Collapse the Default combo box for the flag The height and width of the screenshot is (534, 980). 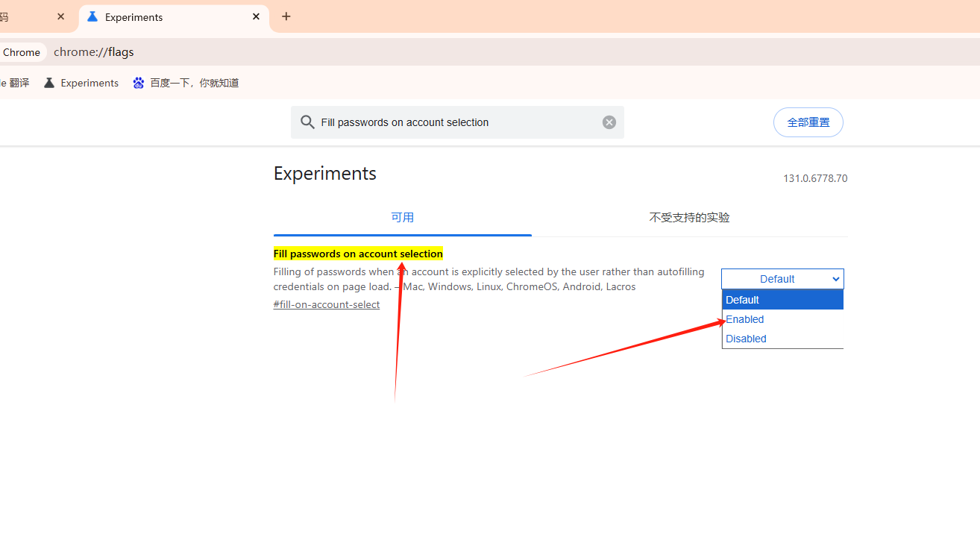tap(782, 279)
